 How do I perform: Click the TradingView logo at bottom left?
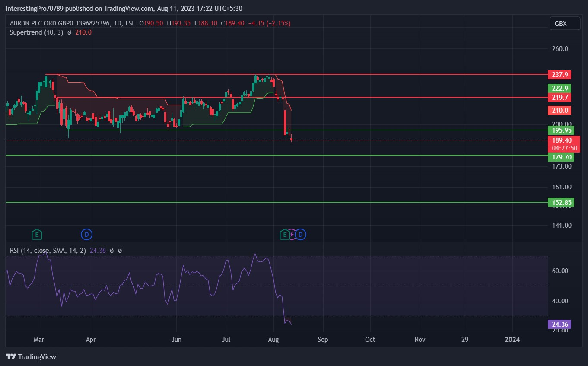(x=31, y=357)
